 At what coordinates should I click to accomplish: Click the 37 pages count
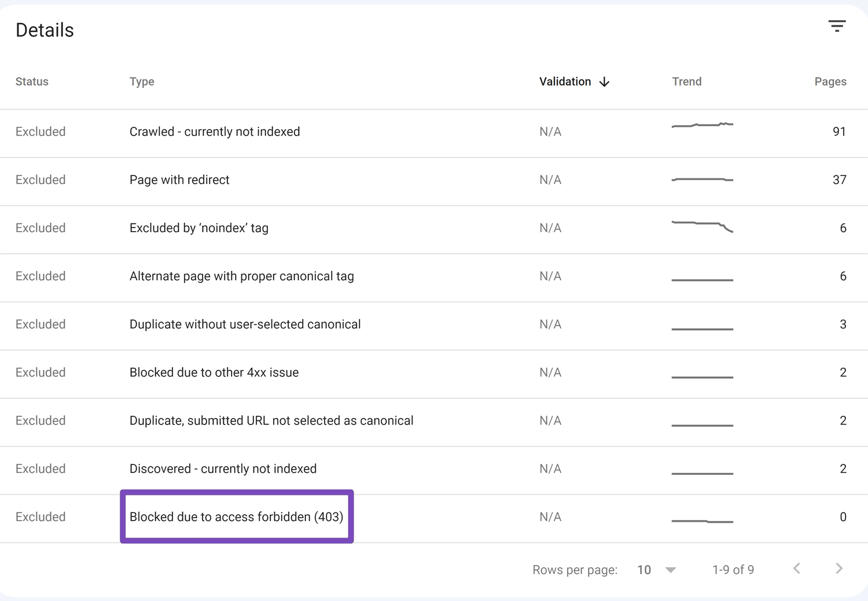click(x=839, y=179)
